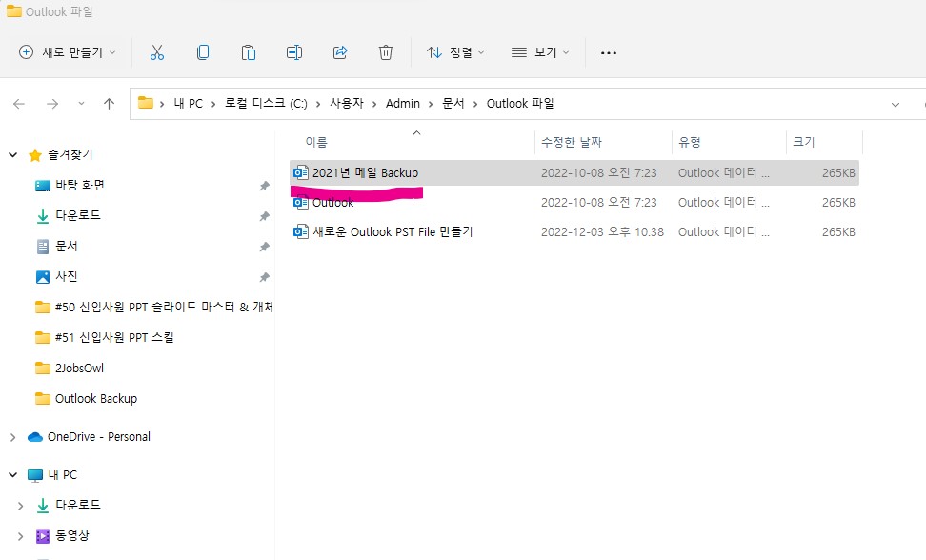Open the 정렬 sort dropdown

coord(454,52)
